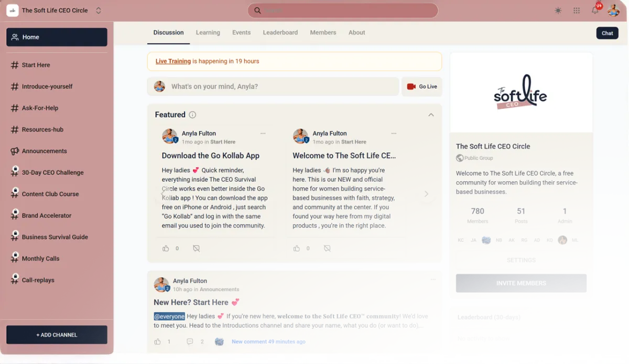
Task: Open the options menu on New Here post
Action: coord(433,280)
